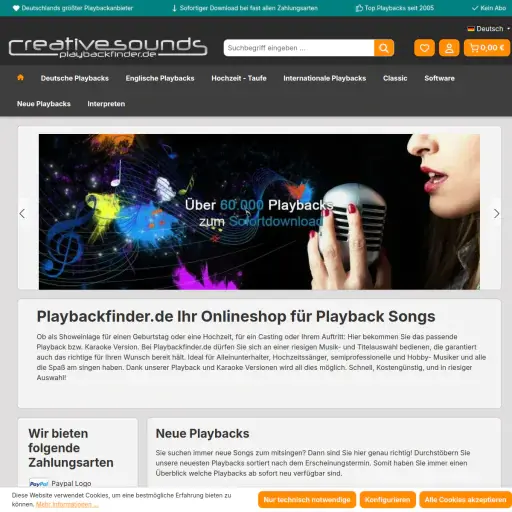Image resolution: width=512 pixels, height=512 pixels.
Task: Open the 'Mehr Informationen' cookie link
Action: coord(67,504)
